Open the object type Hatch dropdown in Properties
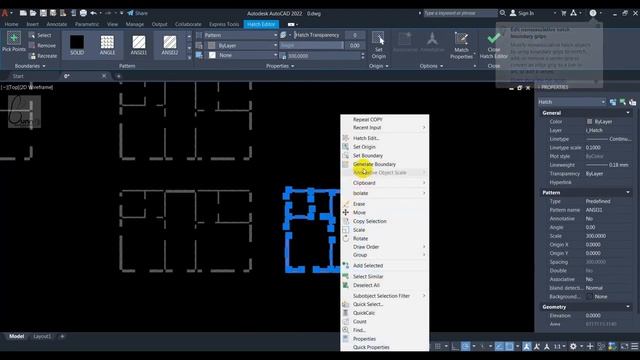This screenshot has height=360, width=640. pos(571,102)
